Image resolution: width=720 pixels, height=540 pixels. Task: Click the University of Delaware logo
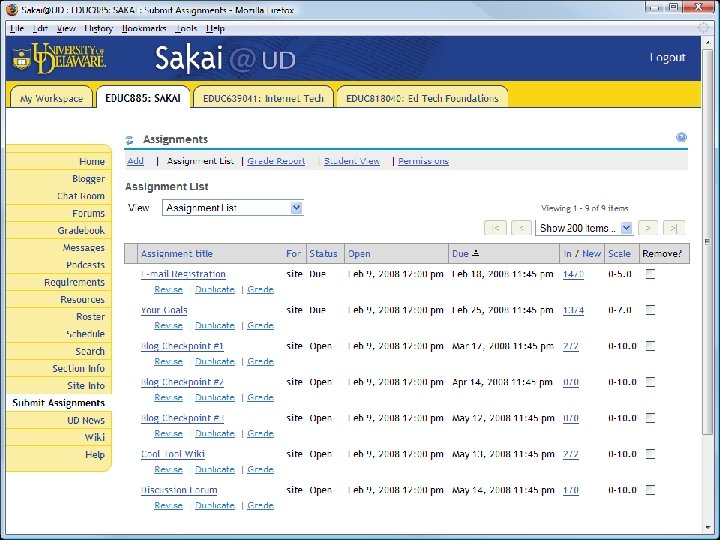coord(59,58)
